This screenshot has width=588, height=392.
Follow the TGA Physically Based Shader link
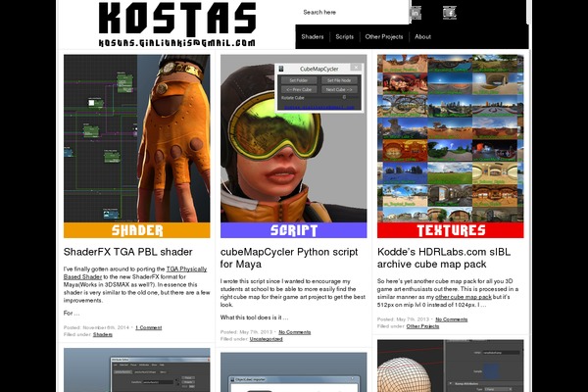[x=135, y=272]
